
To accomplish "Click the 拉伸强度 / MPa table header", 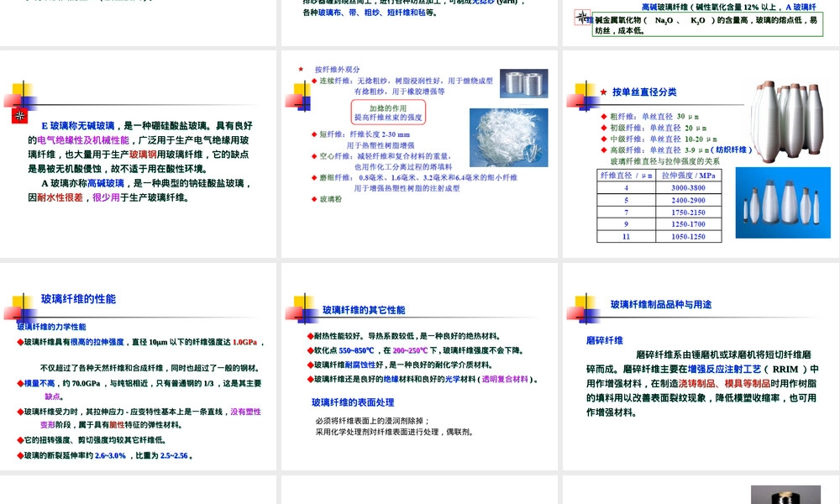I will coord(689,176).
